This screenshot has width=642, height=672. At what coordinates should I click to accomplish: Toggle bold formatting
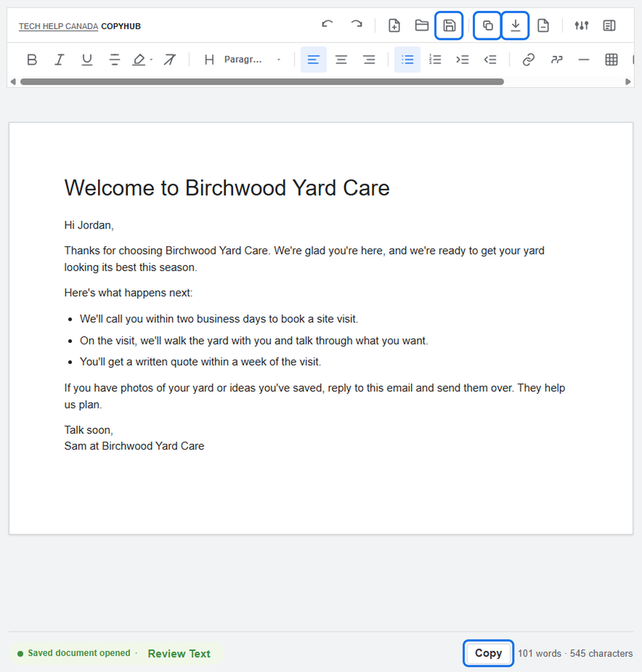coord(32,60)
